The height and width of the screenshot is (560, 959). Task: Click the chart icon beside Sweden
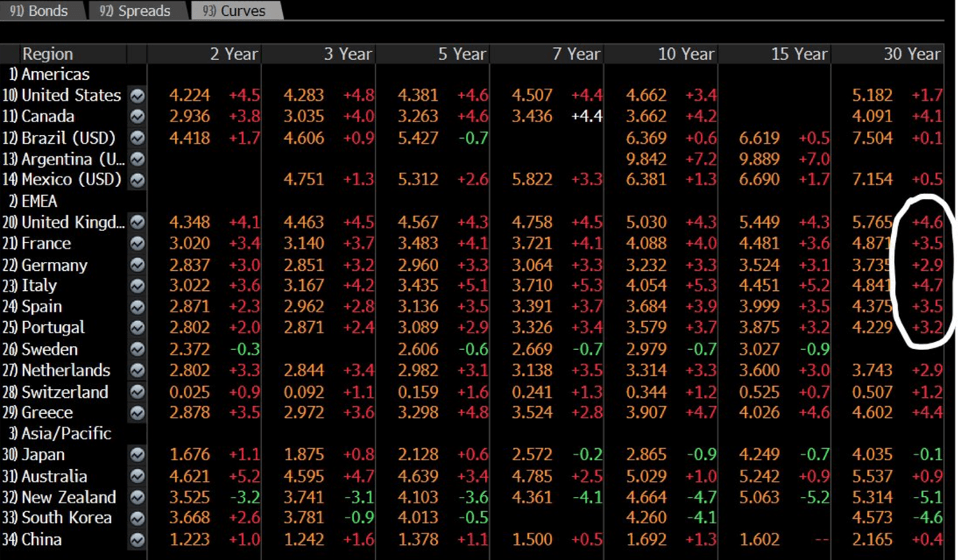137,349
